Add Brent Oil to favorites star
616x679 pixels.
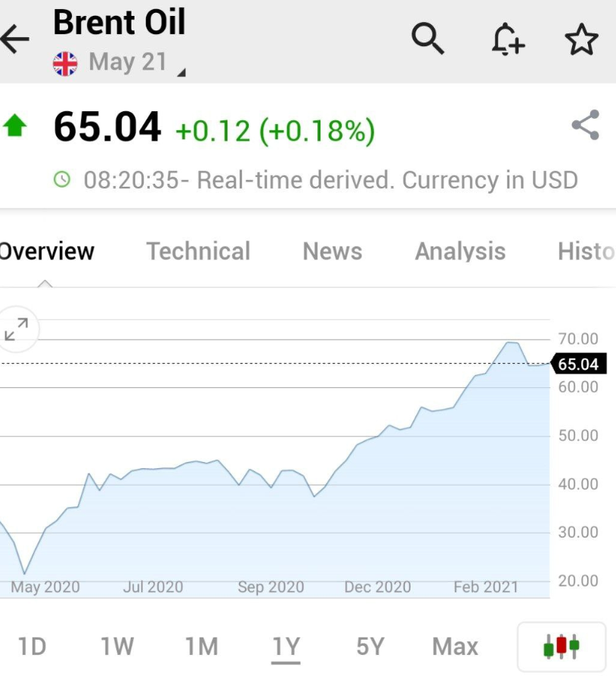pos(582,39)
